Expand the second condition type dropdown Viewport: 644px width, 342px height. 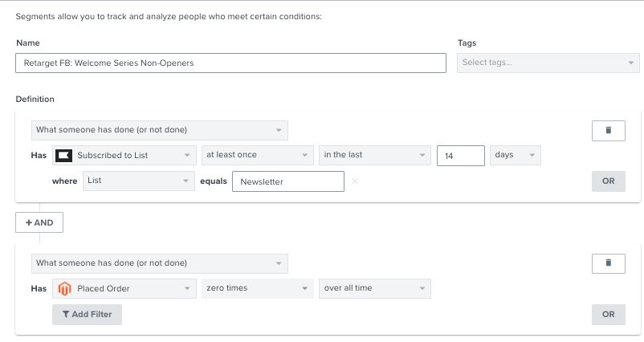(159, 263)
